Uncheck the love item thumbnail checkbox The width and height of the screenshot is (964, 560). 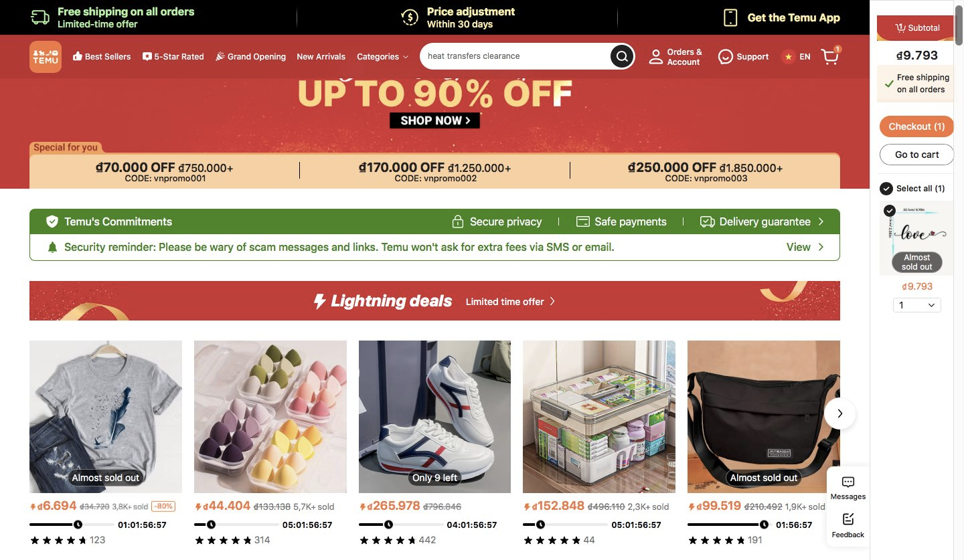pyautogui.click(x=890, y=211)
